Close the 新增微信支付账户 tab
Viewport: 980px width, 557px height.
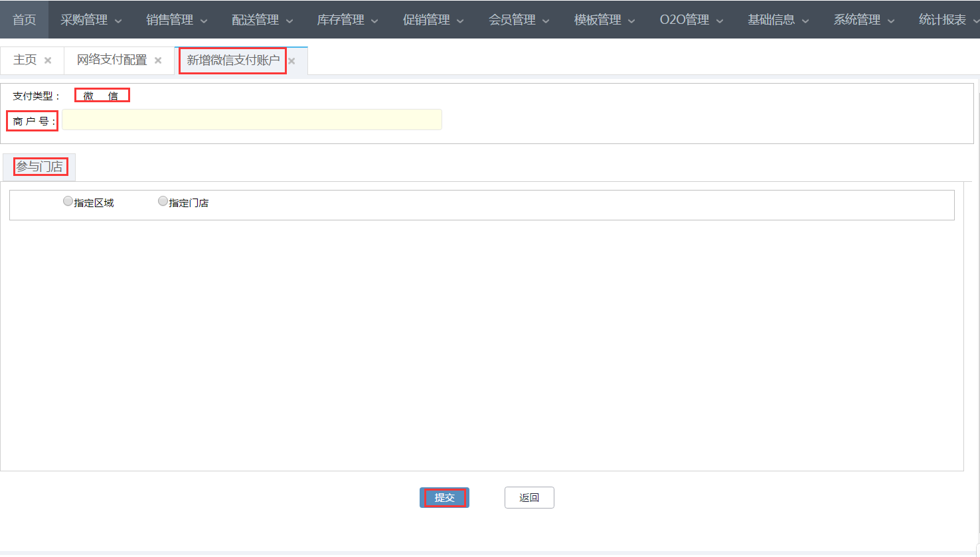(x=291, y=61)
